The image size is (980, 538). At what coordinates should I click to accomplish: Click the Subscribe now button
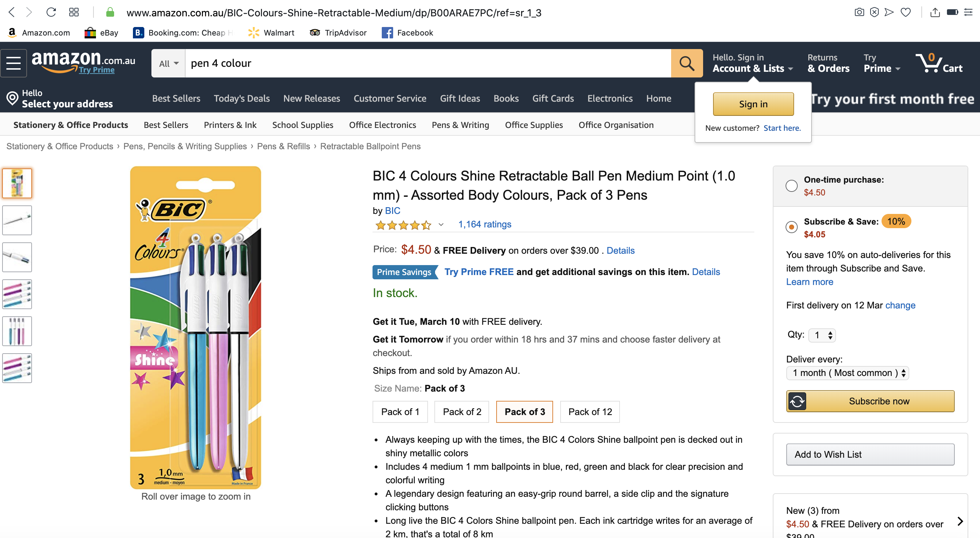tap(870, 401)
